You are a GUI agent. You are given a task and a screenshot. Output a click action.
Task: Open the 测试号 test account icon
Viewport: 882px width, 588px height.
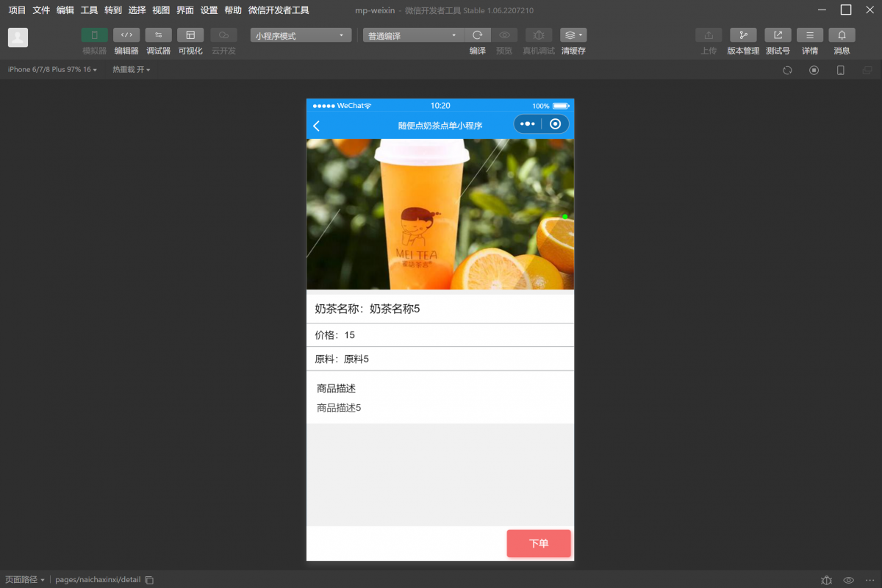778,35
